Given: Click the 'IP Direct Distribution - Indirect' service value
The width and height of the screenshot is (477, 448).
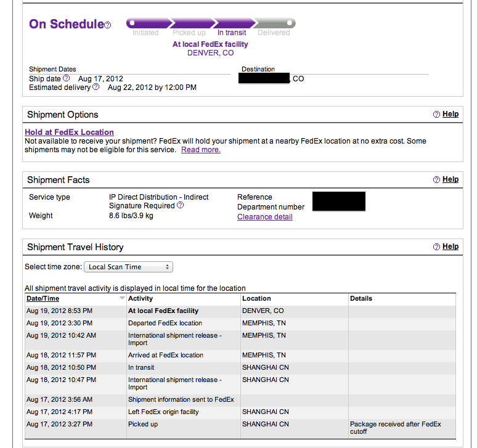Looking at the screenshot, I should (x=158, y=197).
